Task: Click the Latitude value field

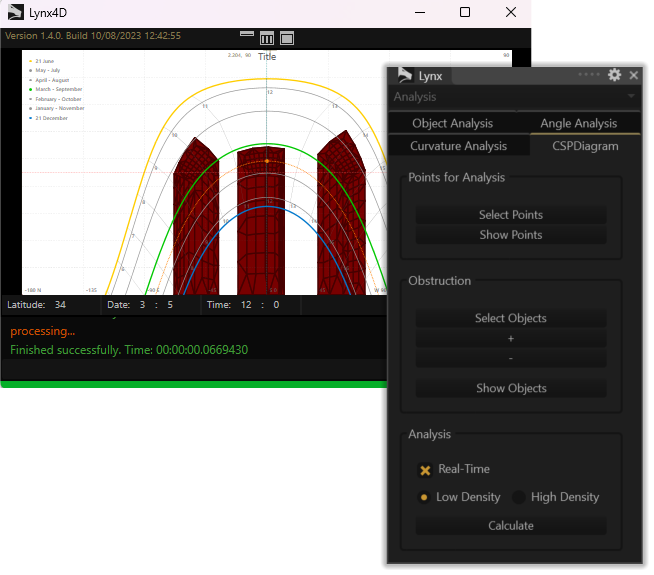Action: coord(61,304)
